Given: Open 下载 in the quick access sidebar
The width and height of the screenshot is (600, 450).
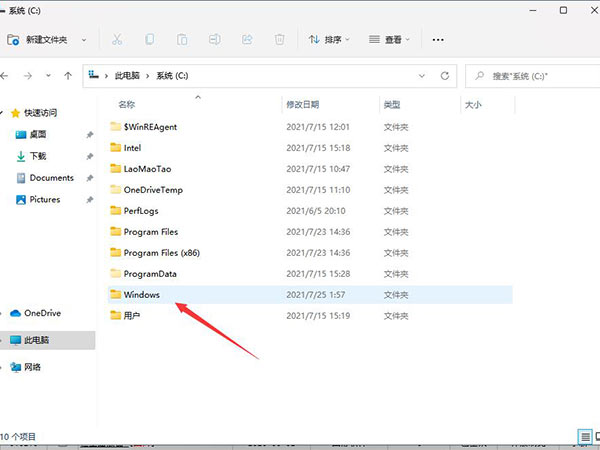Looking at the screenshot, I should click(38, 156).
